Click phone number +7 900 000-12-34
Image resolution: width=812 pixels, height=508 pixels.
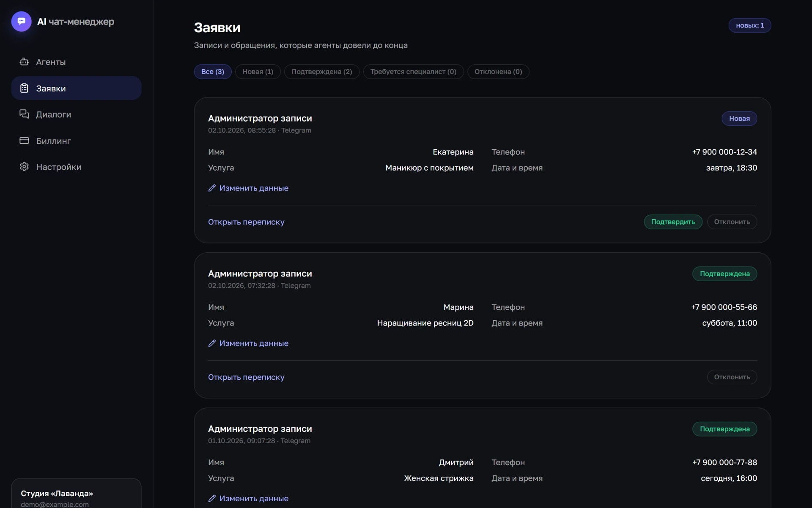click(x=724, y=152)
